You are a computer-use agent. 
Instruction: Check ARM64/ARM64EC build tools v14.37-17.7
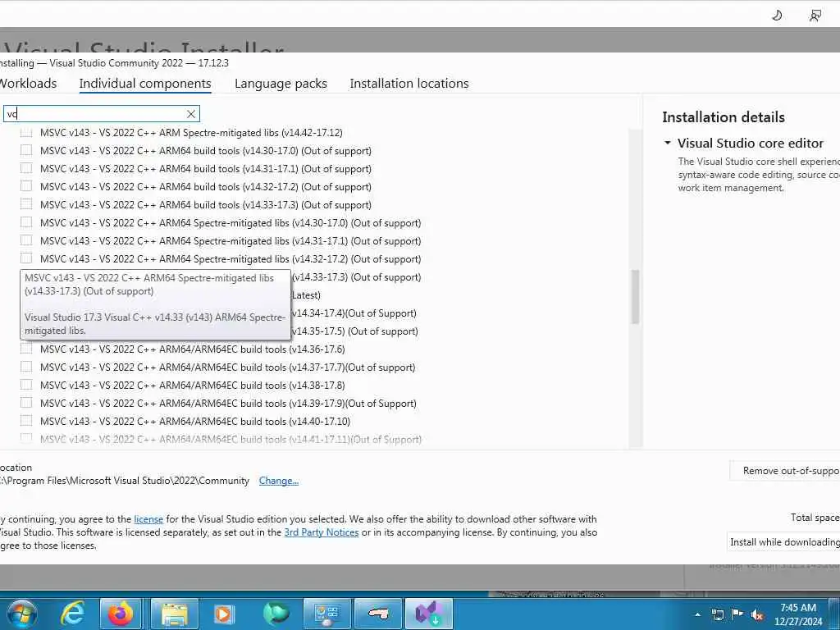[26, 367]
